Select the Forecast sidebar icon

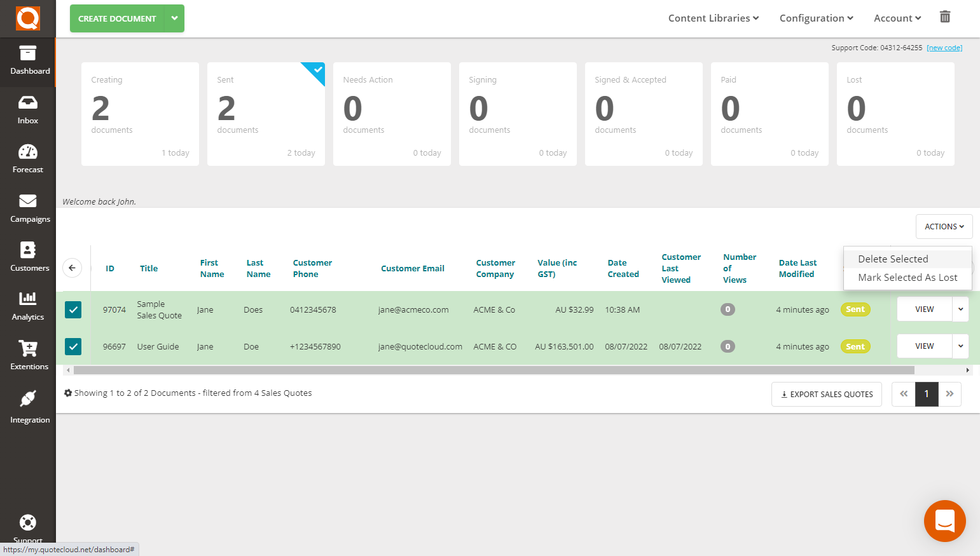click(27, 158)
